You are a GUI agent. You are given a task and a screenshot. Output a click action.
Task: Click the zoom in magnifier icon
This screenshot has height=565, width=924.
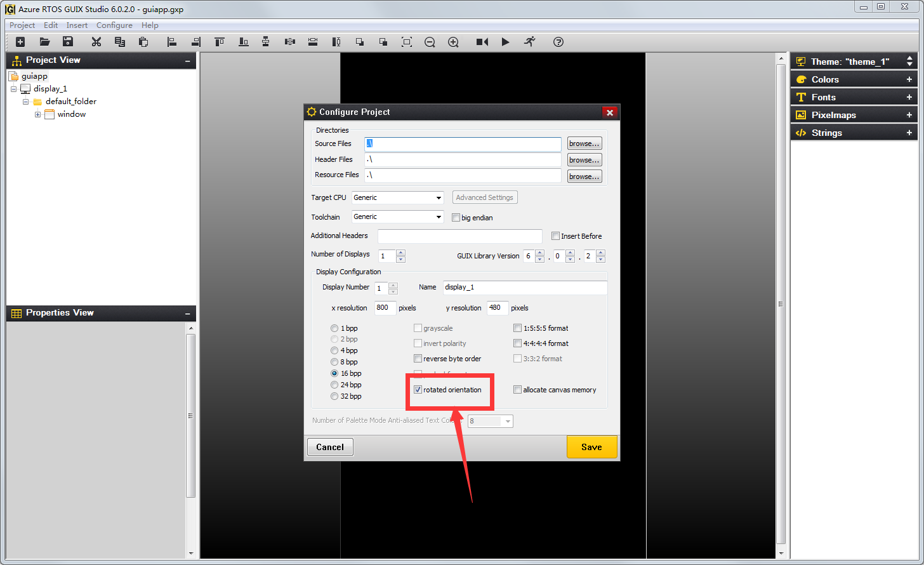[453, 42]
